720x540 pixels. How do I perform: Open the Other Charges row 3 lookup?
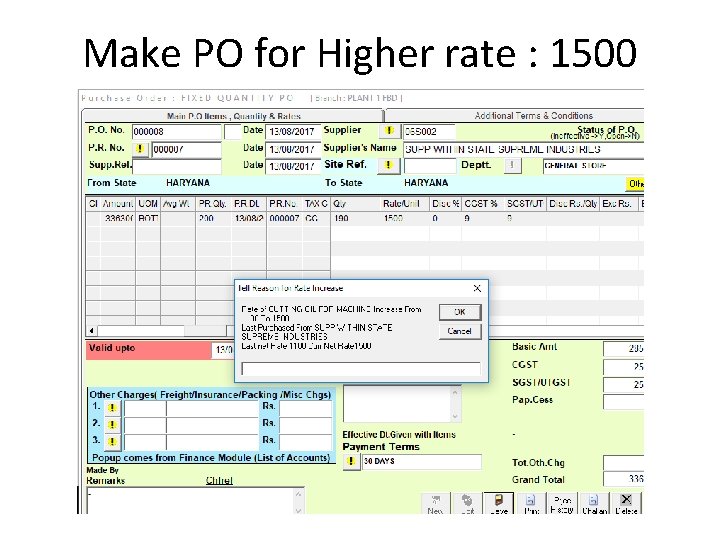112,442
